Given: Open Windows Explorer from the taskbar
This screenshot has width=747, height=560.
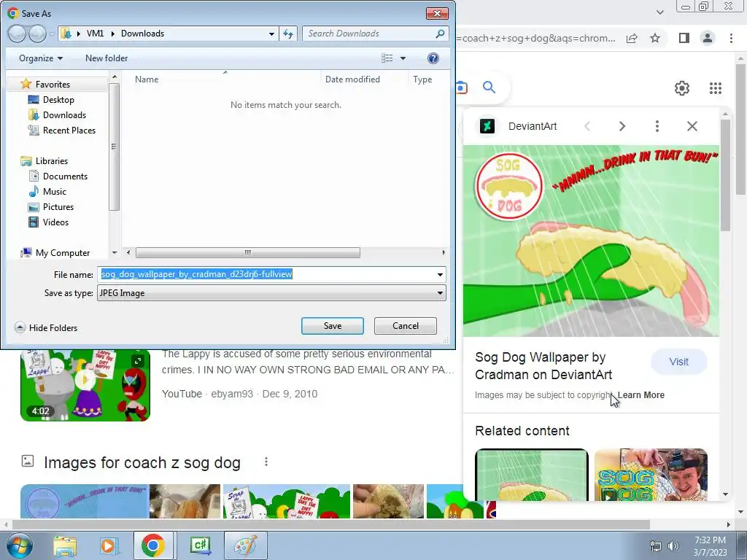Looking at the screenshot, I should click(x=65, y=546).
